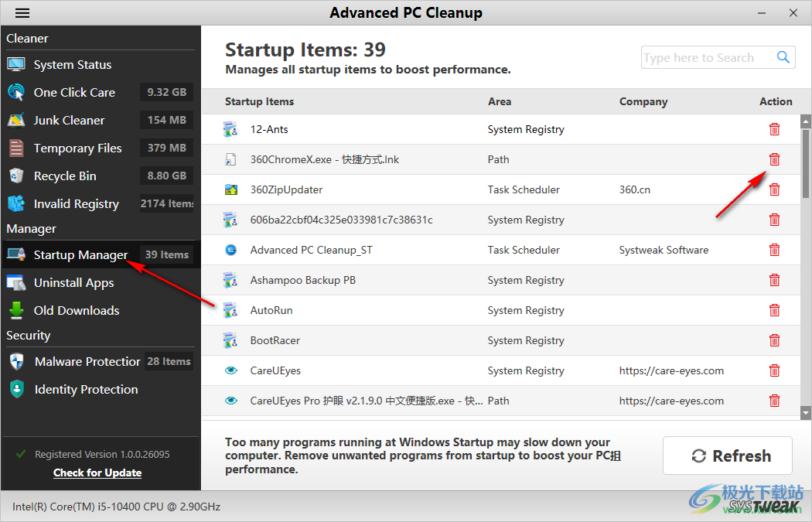The image size is (812, 522).
Task: Delete Advanced PC Cleanup_ST startup entry
Action: [x=774, y=250]
